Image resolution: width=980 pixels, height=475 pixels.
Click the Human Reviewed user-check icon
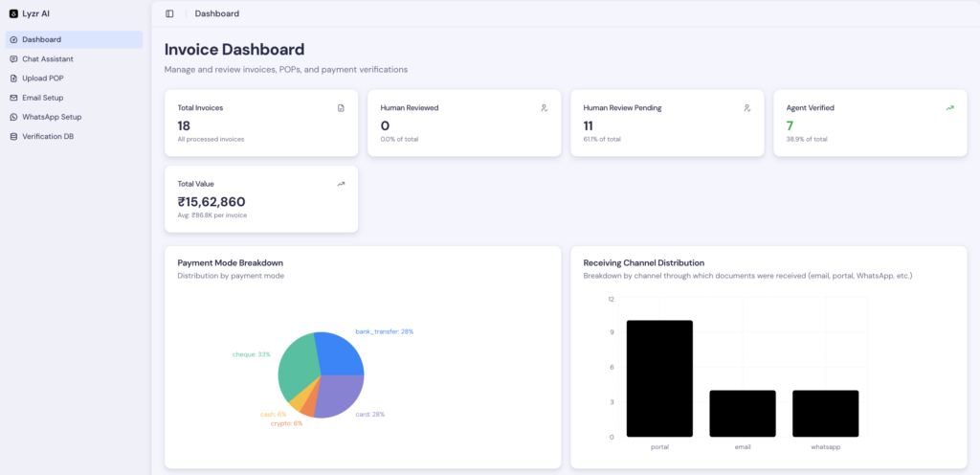pyautogui.click(x=544, y=108)
